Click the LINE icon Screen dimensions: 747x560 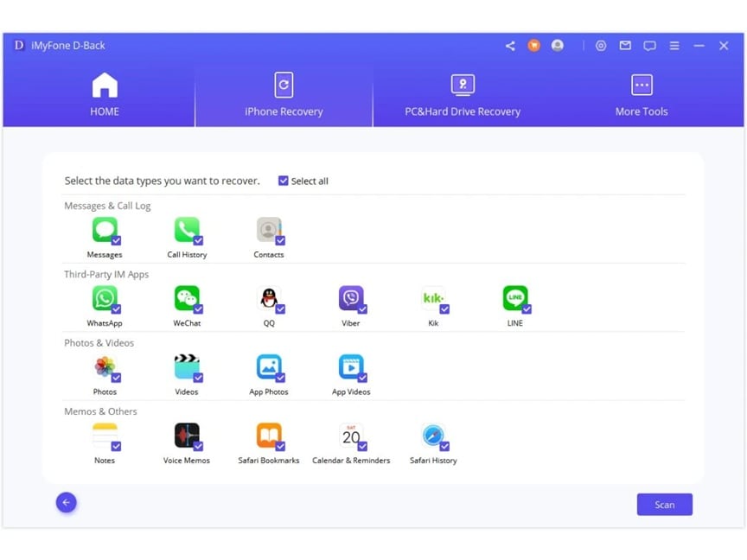[x=515, y=298]
